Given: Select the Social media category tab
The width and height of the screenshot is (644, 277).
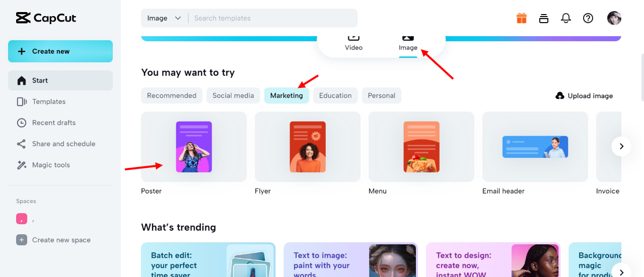Looking at the screenshot, I should 233,96.
